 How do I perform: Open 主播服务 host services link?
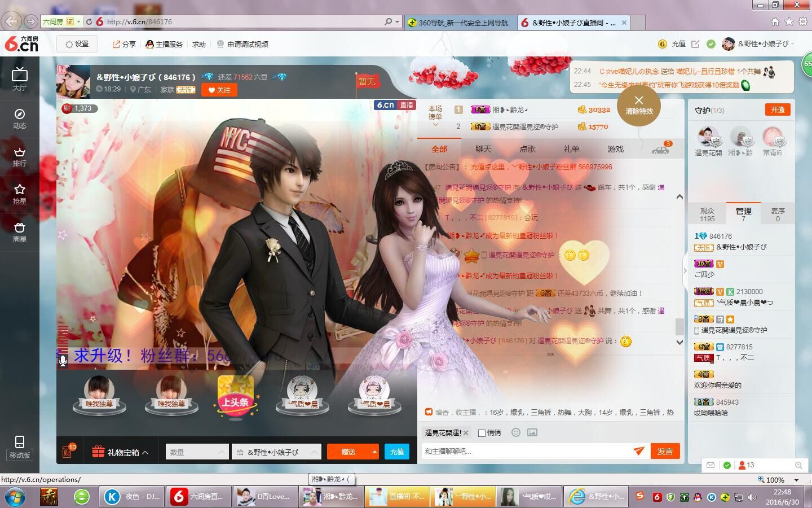[x=164, y=44]
